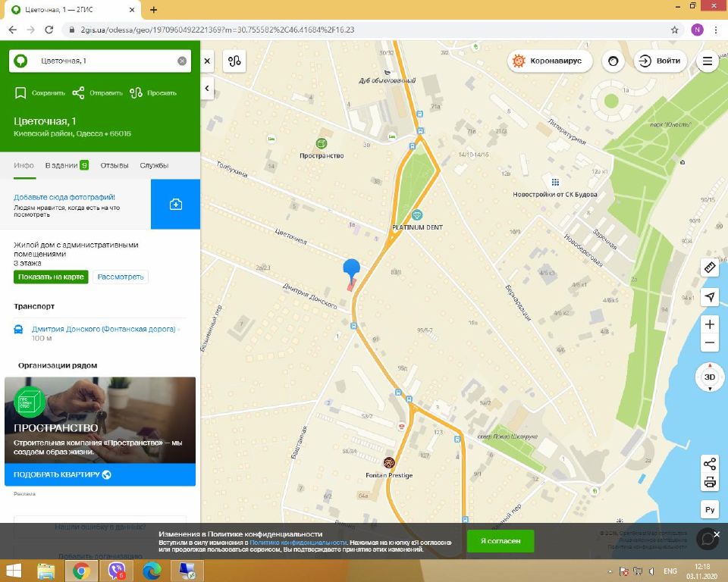Screen dimensions: 728x582
Task: Save the place with the bookmark icon
Action: [20, 92]
